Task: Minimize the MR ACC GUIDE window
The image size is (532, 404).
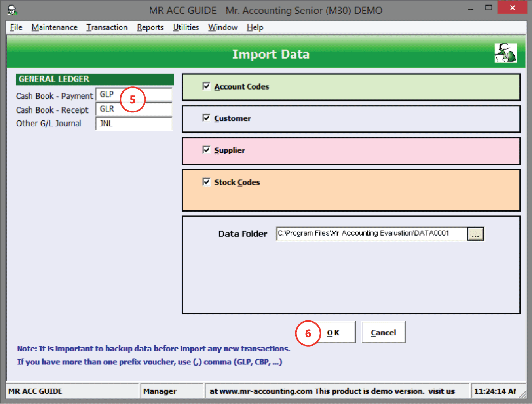Action: [471, 9]
